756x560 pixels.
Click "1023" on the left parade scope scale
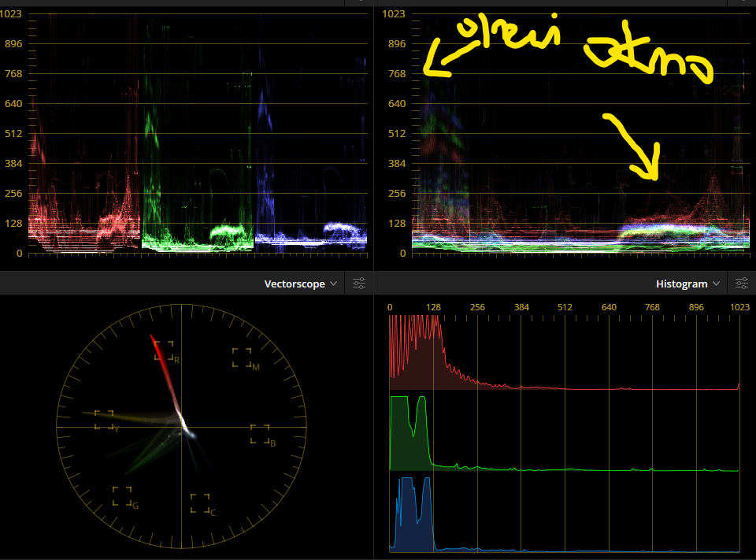10,13
